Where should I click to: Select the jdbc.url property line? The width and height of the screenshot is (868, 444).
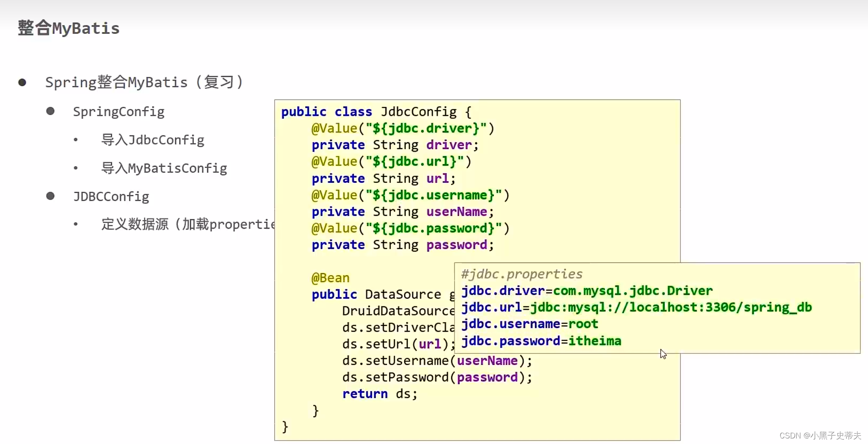tap(636, 307)
